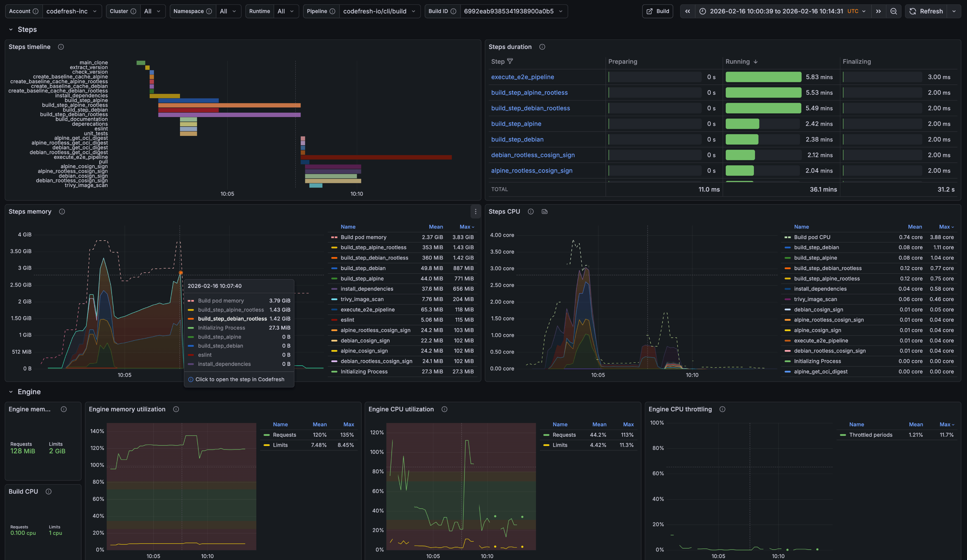The width and height of the screenshot is (967, 560).
Task: Open the time range picker
Action: pyautogui.click(x=776, y=11)
